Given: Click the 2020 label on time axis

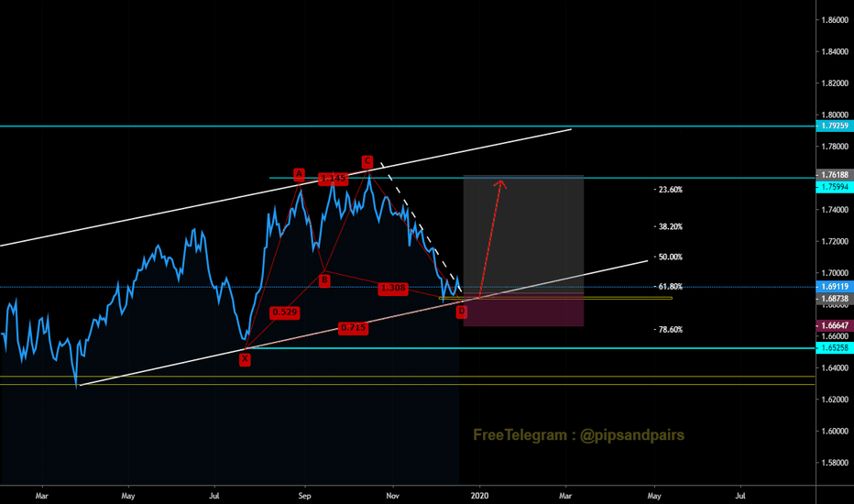Looking at the screenshot, I should coord(480,495).
